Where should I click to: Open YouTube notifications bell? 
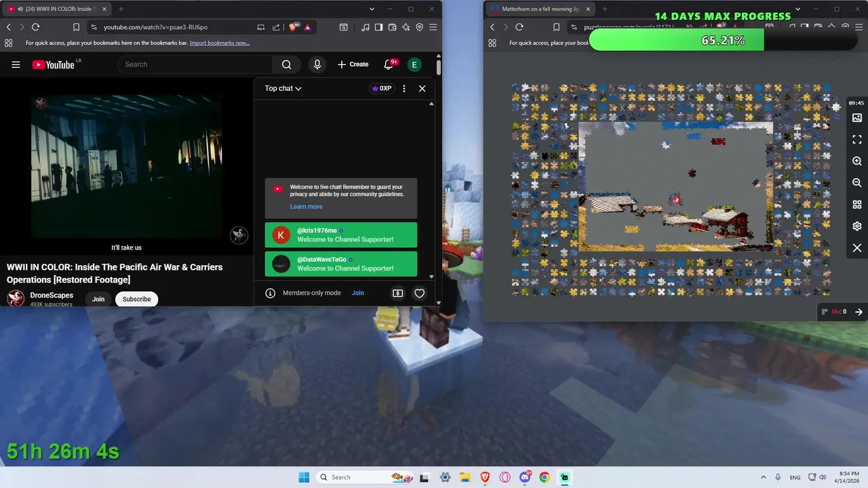(x=389, y=64)
